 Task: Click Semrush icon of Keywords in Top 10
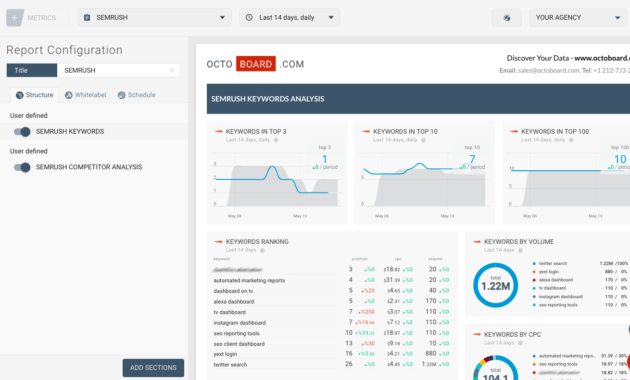366,131
